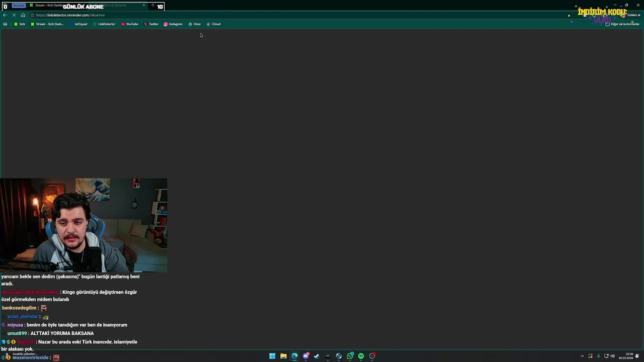Click username umut899 in chat
This screenshot has height=362, width=644.
[x=17, y=333]
